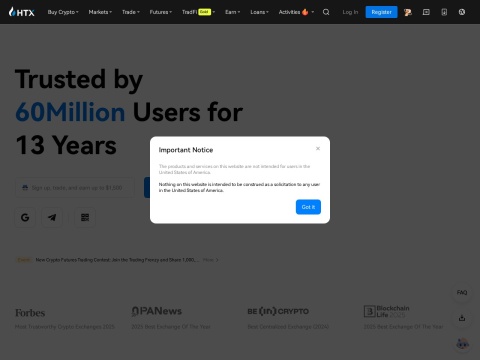Click the 60Million headline text
480x360 pixels.
coord(70,112)
